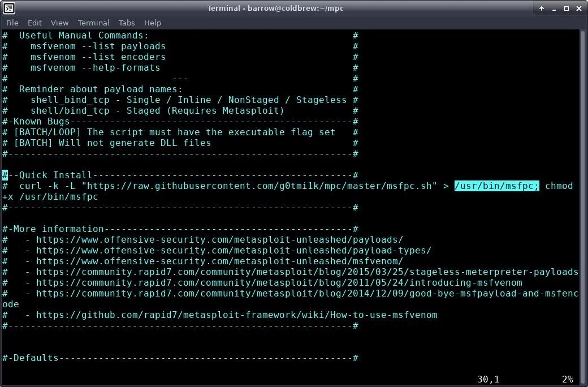Click the 'More information' header line
This screenshot has width=588, height=387.
click(x=180, y=229)
